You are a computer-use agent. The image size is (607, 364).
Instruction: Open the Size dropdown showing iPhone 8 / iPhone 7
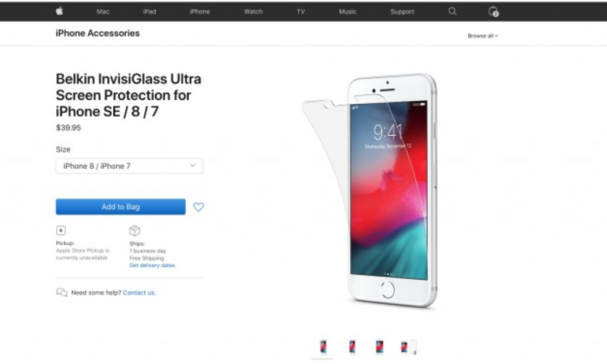pos(129,166)
